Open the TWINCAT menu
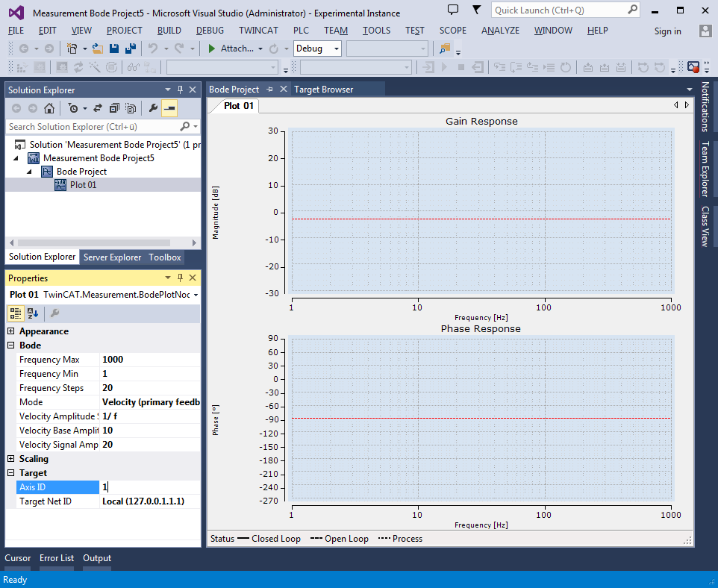This screenshot has height=588, width=718. 258,31
